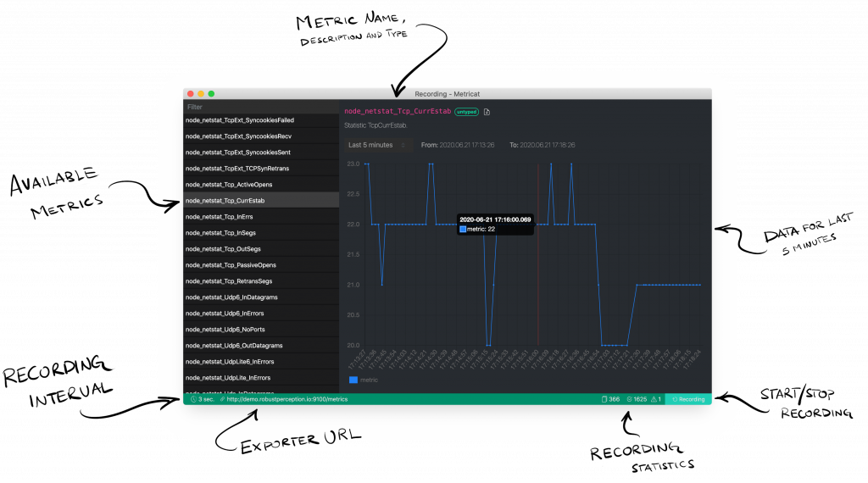This screenshot has width=868, height=483.
Task: Click the document icon beside 366
Action: click(x=604, y=399)
